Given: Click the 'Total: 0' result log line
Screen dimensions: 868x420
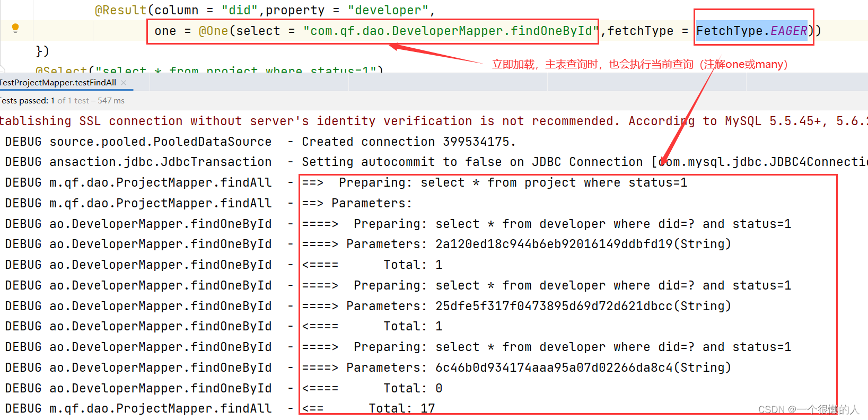Looking at the screenshot, I should click(224, 388).
